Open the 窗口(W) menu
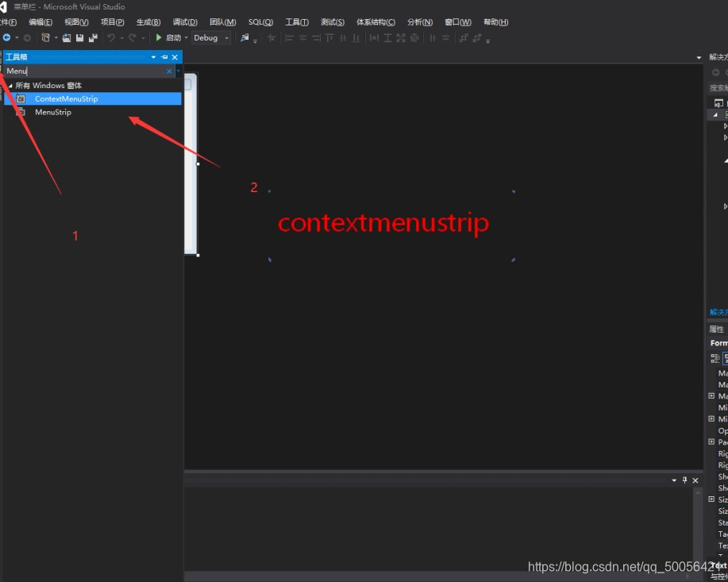Image resolution: width=728 pixels, height=582 pixels. tap(458, 21)
